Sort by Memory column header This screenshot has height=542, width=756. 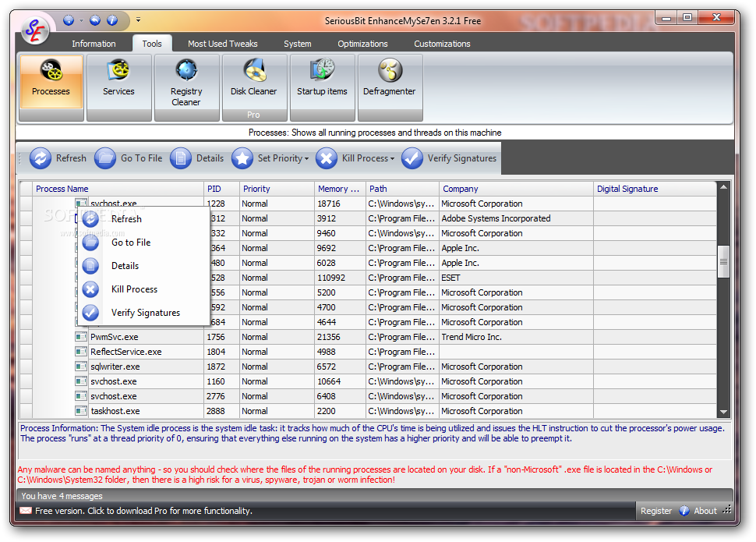[x=340, y=189]
